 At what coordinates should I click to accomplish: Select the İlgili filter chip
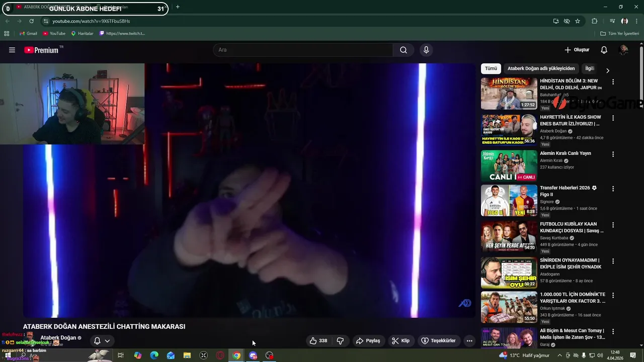pyautogui.click(x=590, y=68)
